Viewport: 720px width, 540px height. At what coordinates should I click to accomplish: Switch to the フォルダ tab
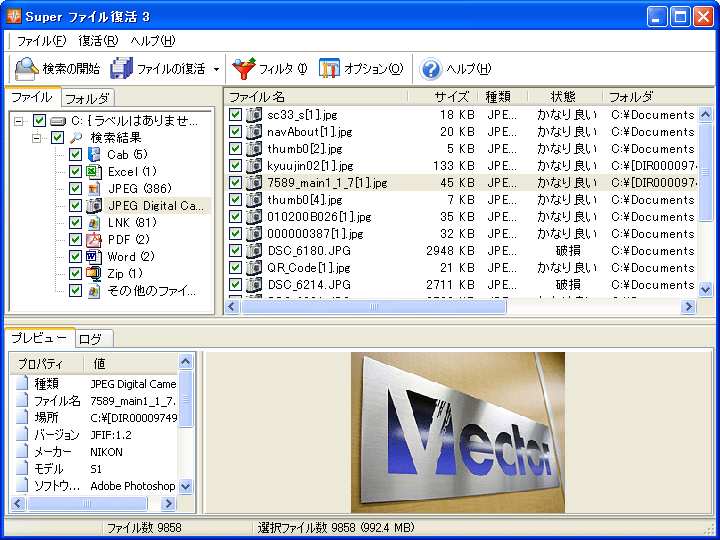click(87, 98)
